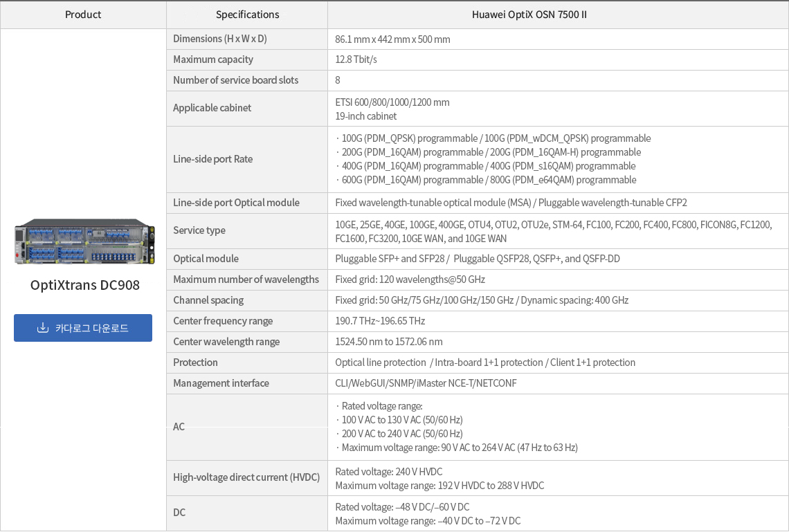Open the OptiXtrans DC908 product image
This screenshot has width=789, height=532.
[84, 242]
